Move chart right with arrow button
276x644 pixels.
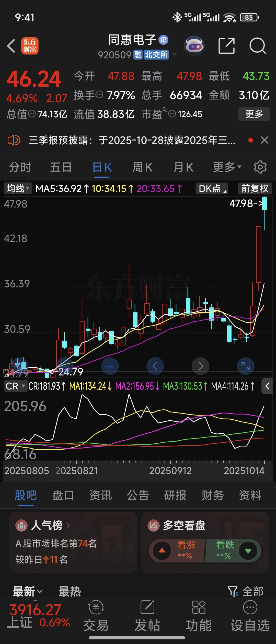pyautogui.click(x=201, y=366)
